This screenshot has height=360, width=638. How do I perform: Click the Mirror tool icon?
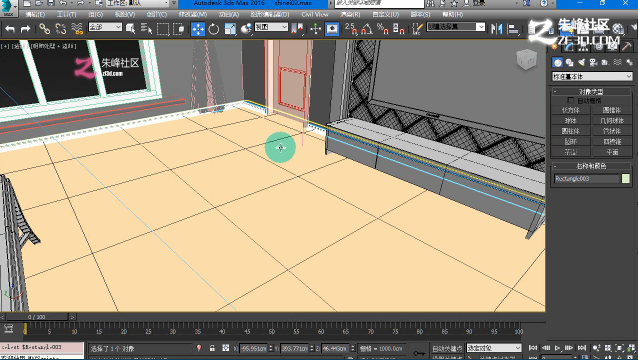coord(497,29)
